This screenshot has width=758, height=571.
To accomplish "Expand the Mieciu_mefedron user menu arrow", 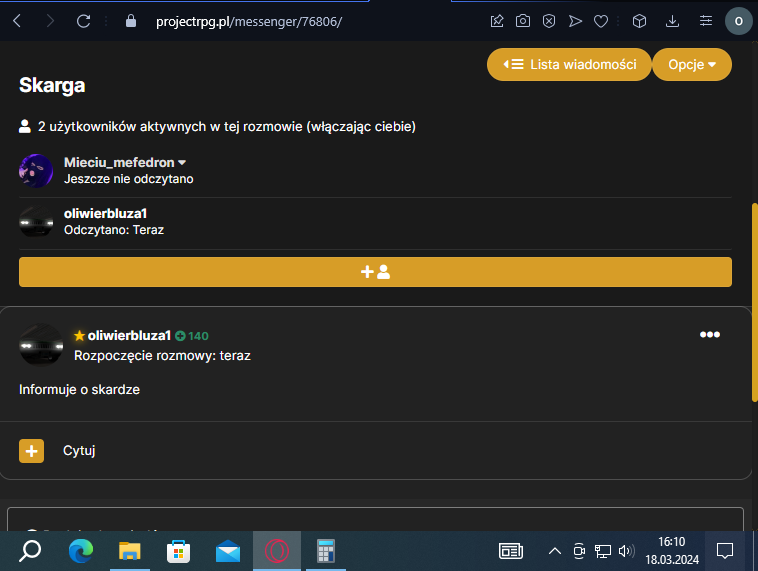I will (182, 163).
